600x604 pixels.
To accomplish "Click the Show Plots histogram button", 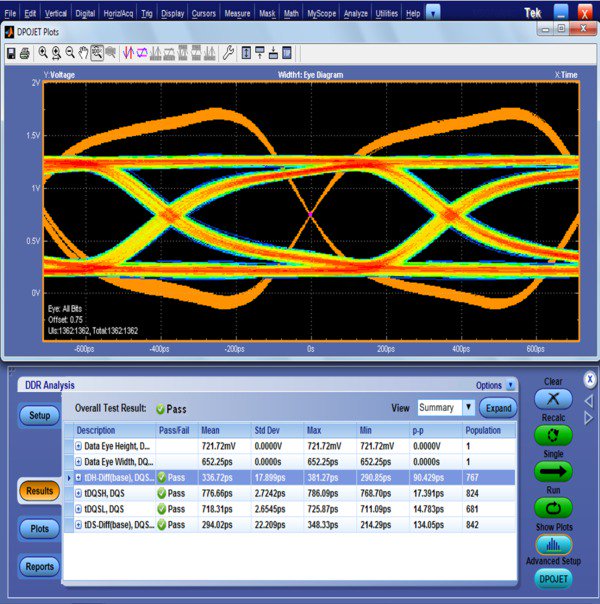I will tap(554, 545).
